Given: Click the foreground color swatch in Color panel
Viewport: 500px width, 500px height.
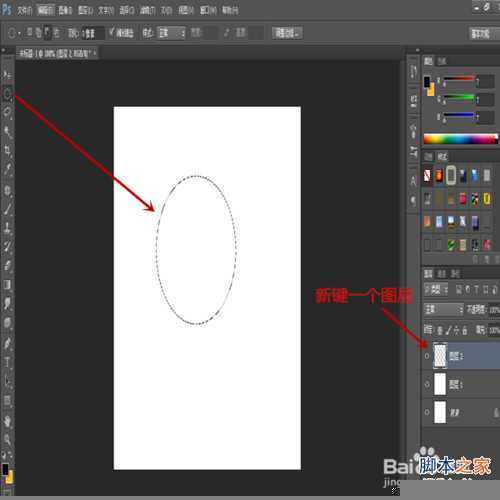Looking at the screenshot, I should [x=427, y=82].
